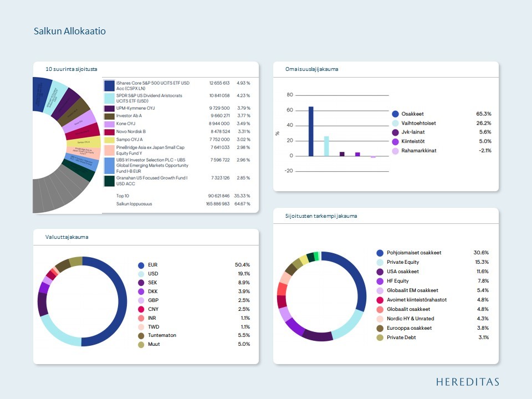Viewport: 532px width, 399px height.
Task: Select the Kone OYJ holding row
Action: [x=177, y=124]
